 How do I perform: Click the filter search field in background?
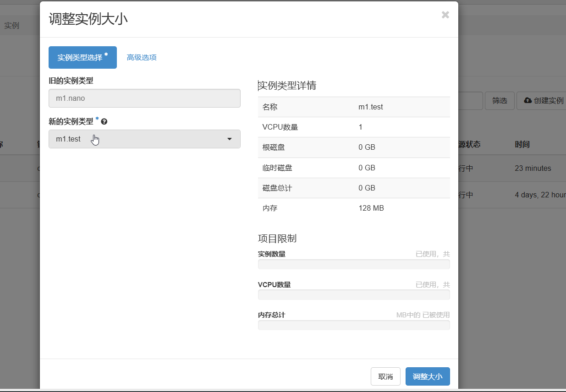[x=471, y=101]
